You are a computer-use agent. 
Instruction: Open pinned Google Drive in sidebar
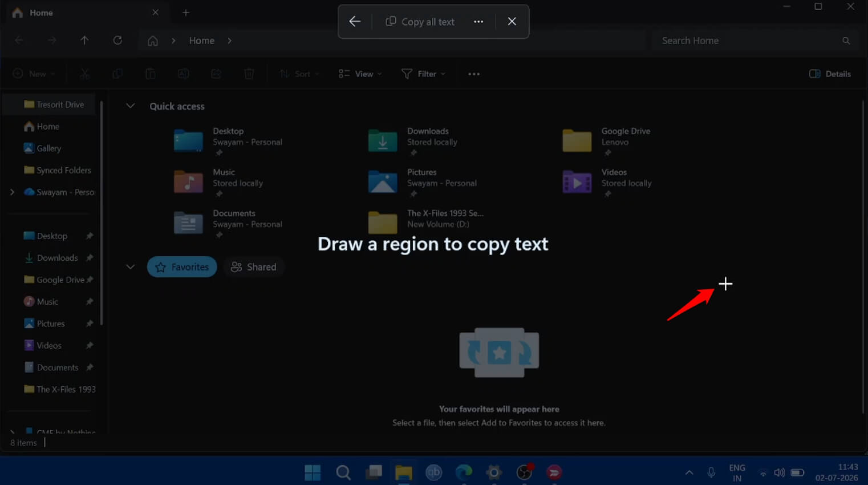tap(54, 280)
